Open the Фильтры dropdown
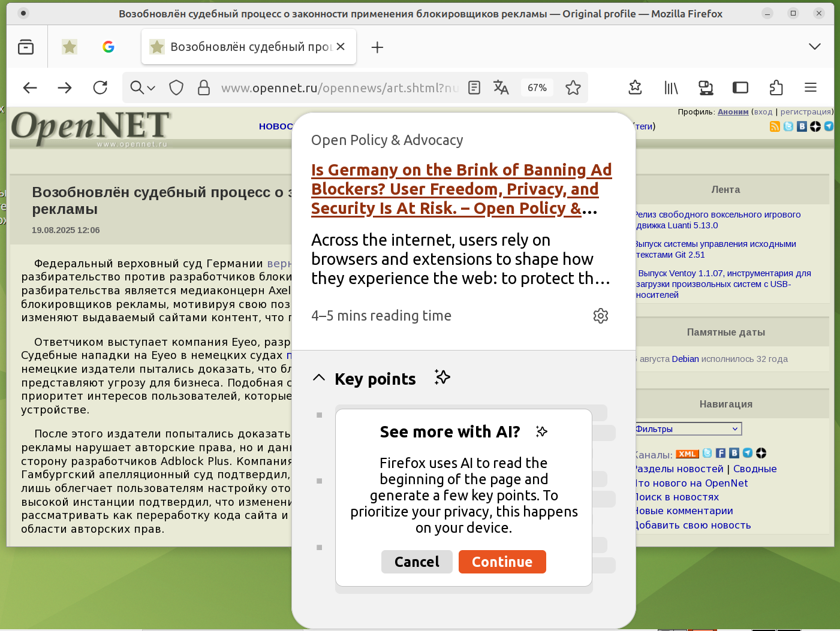The image size is (840, 631). click(688, 429)
